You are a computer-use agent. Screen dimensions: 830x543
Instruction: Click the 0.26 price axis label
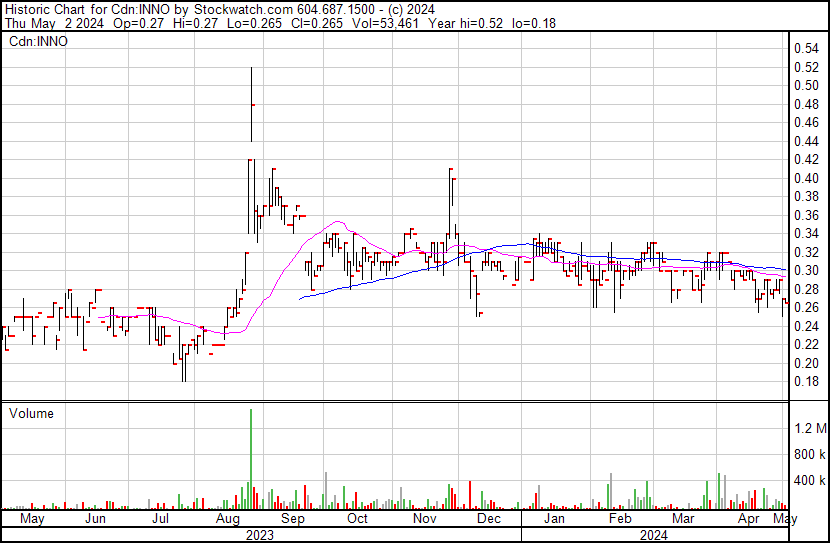[x=806, y=307]
